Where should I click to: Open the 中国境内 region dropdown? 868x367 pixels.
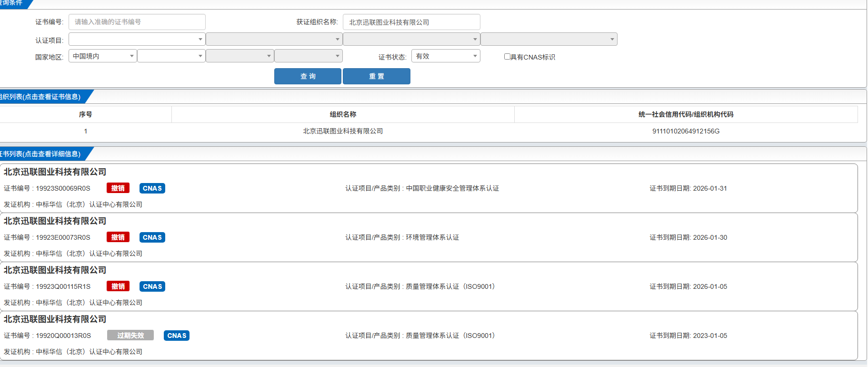click(x=103, y=56)
